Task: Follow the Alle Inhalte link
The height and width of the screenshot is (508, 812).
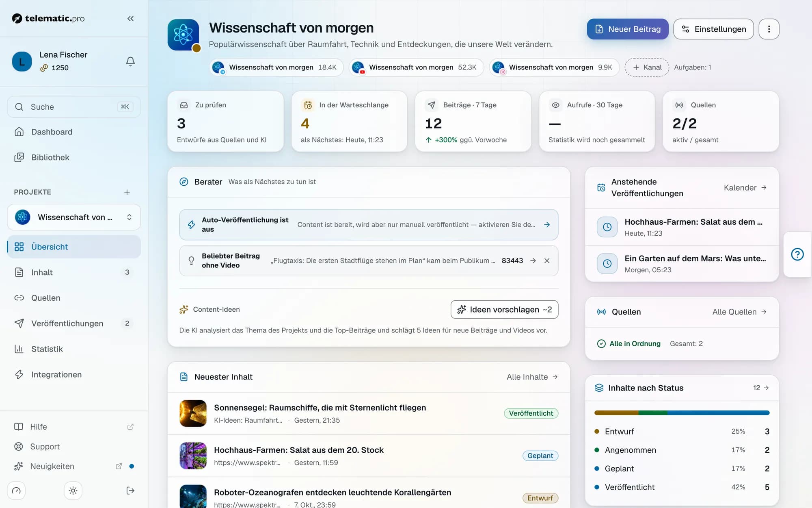Action: coord(532,377)
